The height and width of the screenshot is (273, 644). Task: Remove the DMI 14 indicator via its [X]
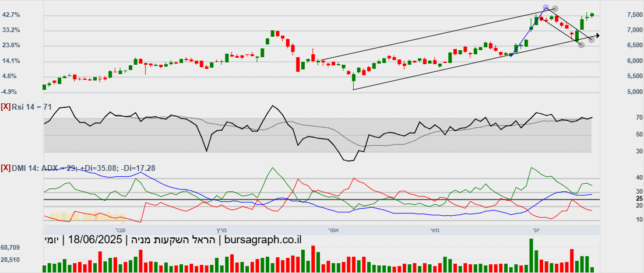[6, 168]
